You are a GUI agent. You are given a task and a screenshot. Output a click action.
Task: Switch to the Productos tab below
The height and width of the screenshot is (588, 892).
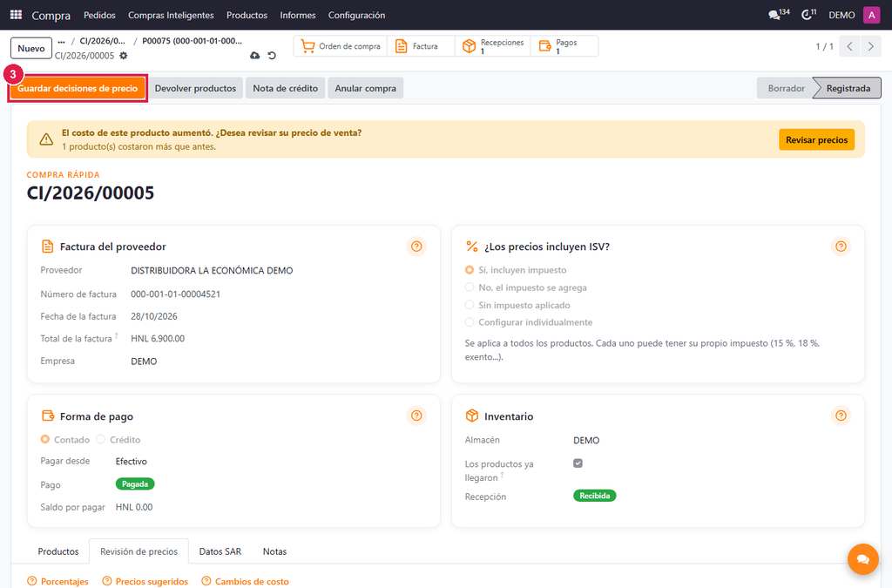click(x=58, y=551)
